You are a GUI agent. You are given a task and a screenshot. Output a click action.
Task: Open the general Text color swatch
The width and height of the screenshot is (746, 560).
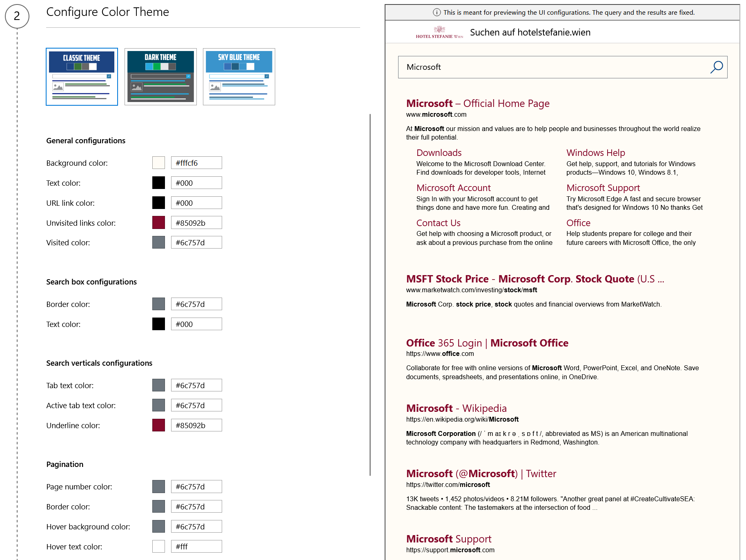[x=158, y=183]
